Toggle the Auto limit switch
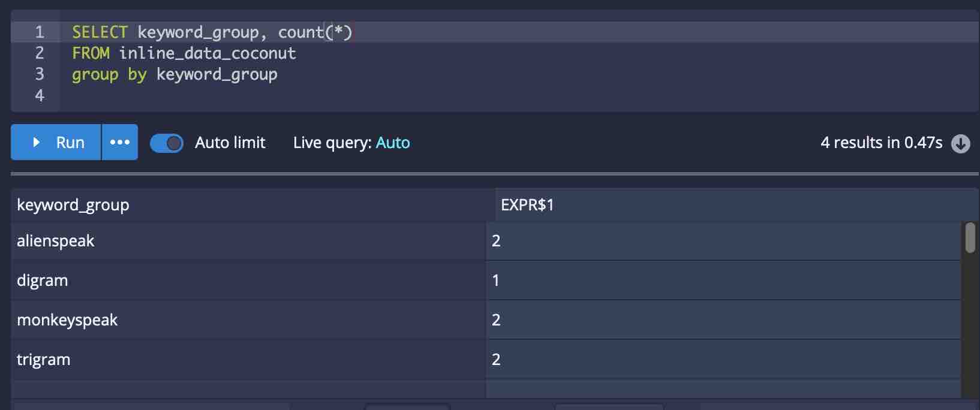Screen dimensions: 980x410 (x=167, y=143)
